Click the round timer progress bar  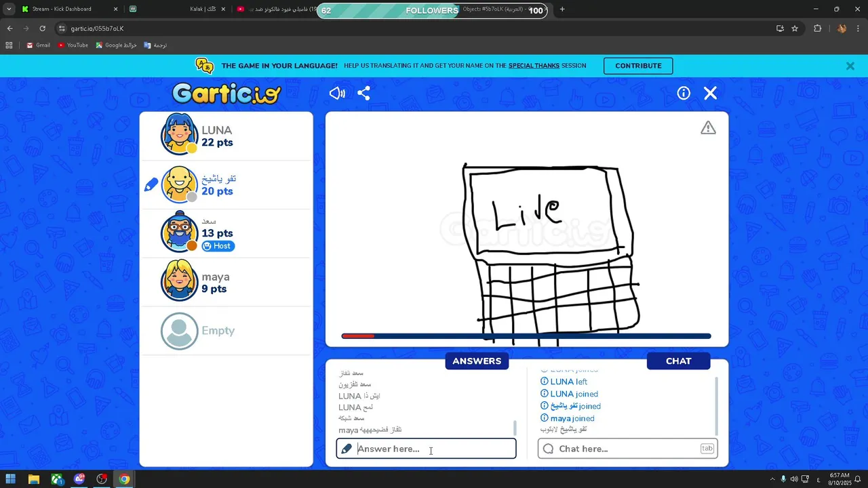pyautogui.click(x=526, y=336)
